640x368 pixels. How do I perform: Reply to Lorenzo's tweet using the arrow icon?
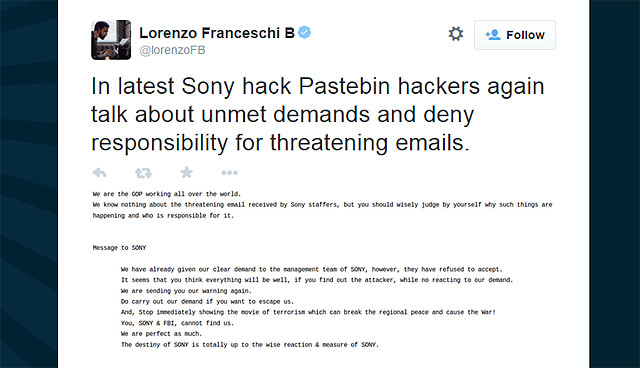[100, 173]
